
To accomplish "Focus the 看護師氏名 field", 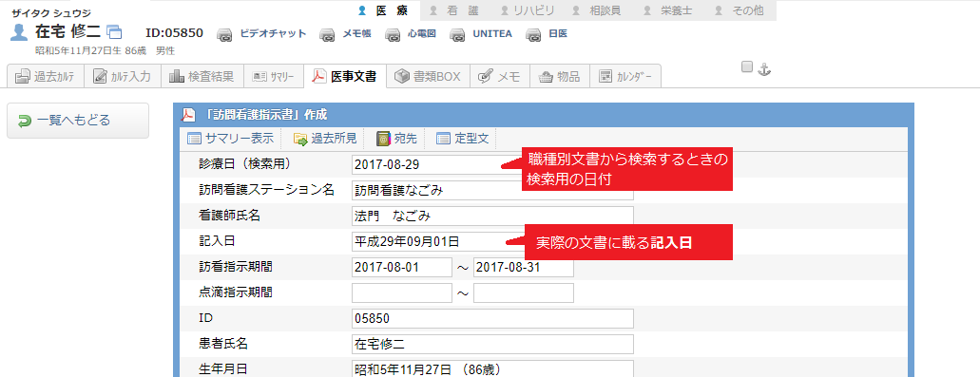I will (492, 216).
